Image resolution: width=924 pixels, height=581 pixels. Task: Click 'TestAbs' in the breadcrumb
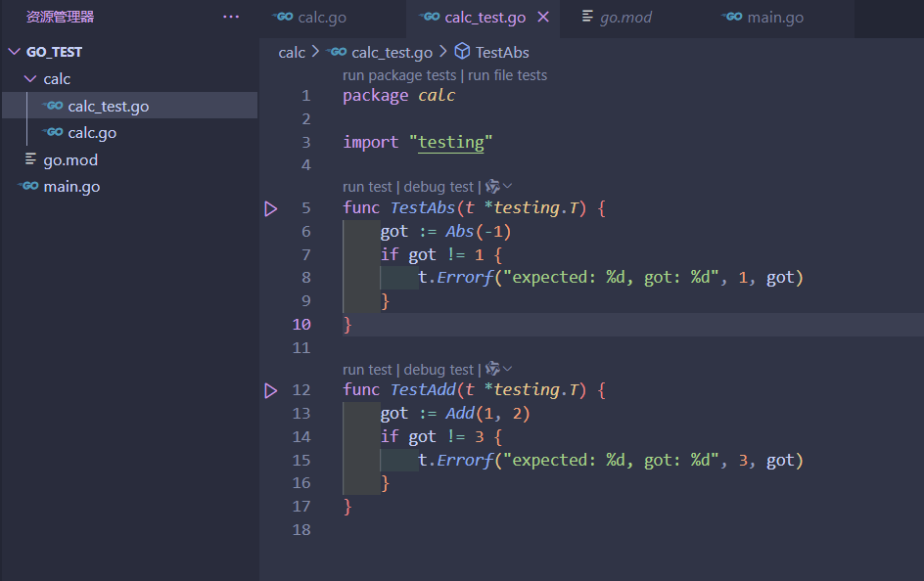pos(502,53)
